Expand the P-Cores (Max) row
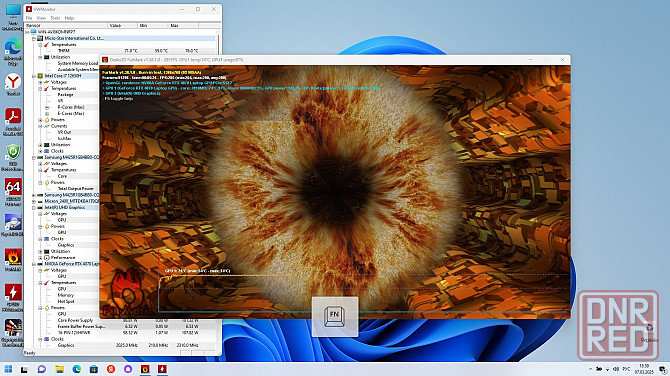This screenshot has width=670, height=376. tap(47, 107)
